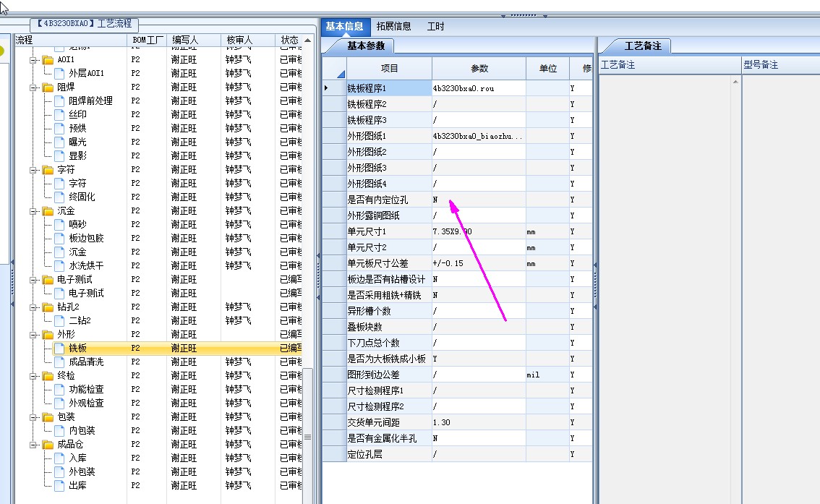This screenshot has width=820, height=504.
Task: Select the 外观检查 tree node
Action: coord(86,403)
